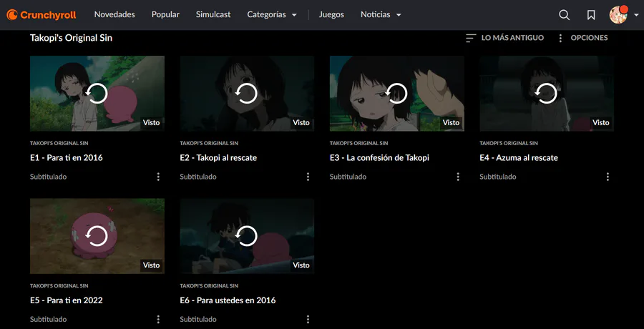Click the series label above E4 title
This screenshot has height=329, width=644.
coord(509,143)
